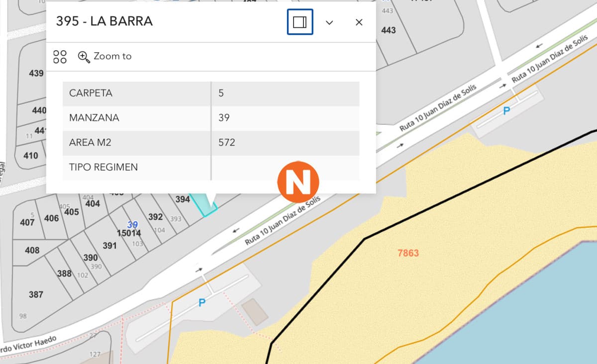Viewport: 597px width, 364px height.
Task: Click the MANZANA field label
Action: point(95,118)
